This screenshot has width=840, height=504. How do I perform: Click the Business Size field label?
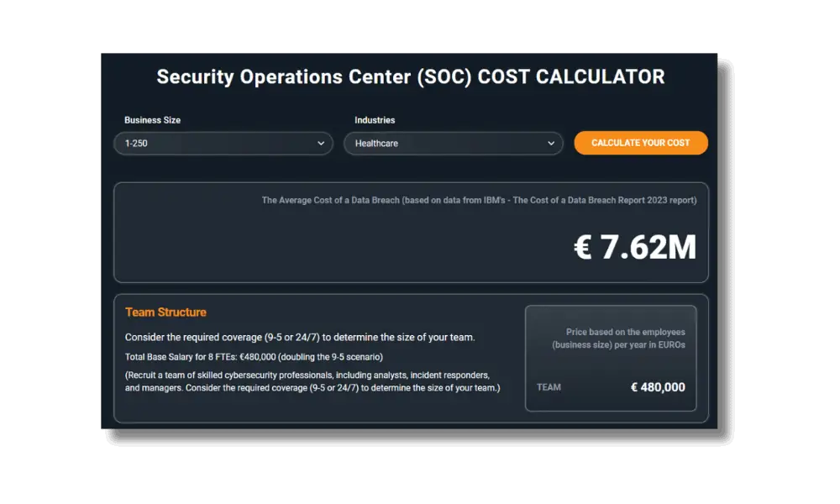tap(152, 120)
